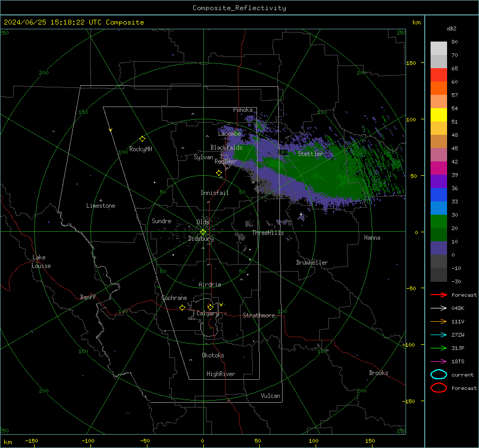Click the Innisfail city label
Screen dimensions: 479x448
pyautogui.click(x=214, y=193)
